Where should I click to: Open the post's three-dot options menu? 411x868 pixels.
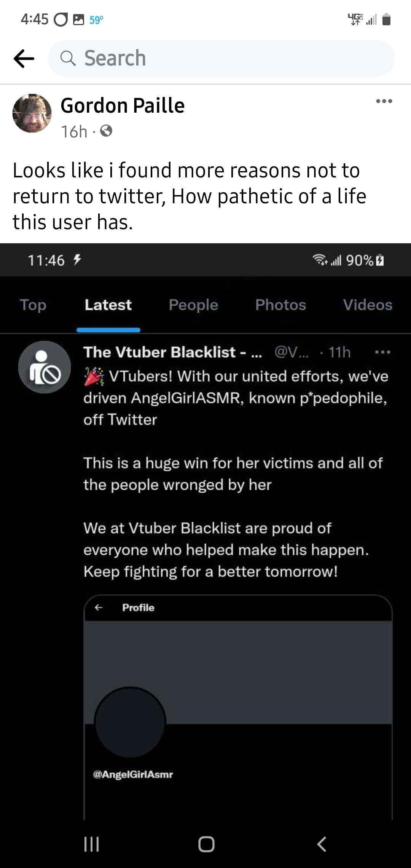(x=384, y=101)
